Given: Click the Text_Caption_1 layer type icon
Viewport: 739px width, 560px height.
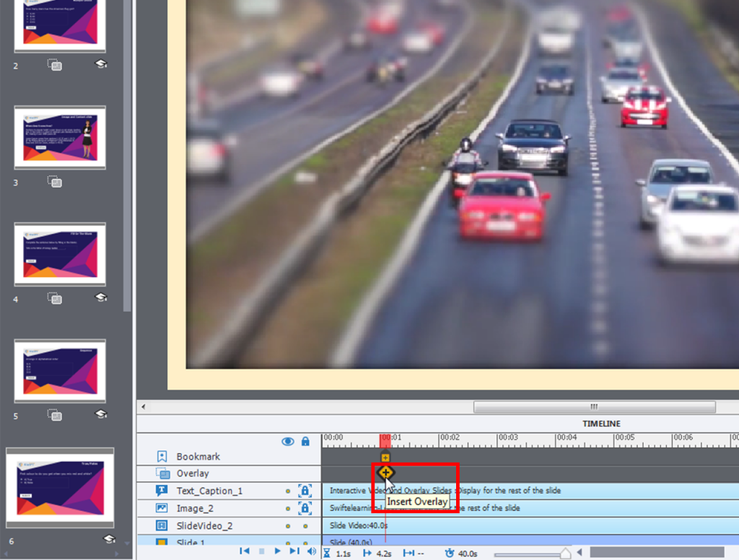Looking at the screenshot, I should coord(162,491).
